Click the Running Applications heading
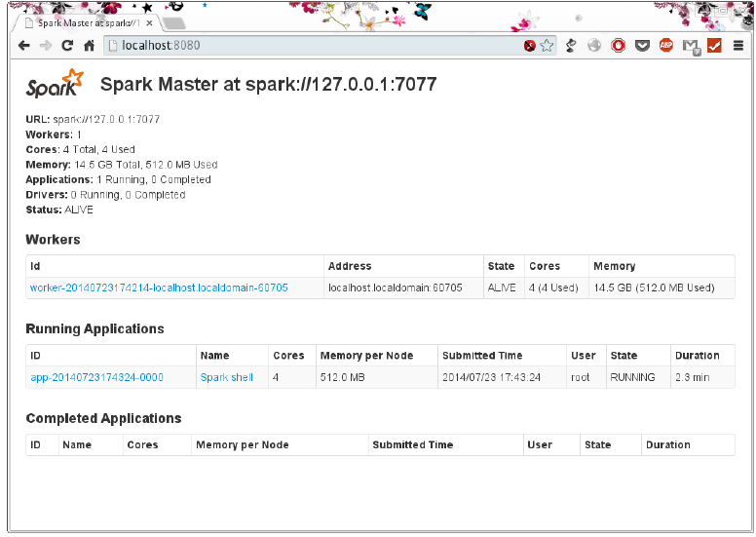756x537 pixels. [94, 329]
